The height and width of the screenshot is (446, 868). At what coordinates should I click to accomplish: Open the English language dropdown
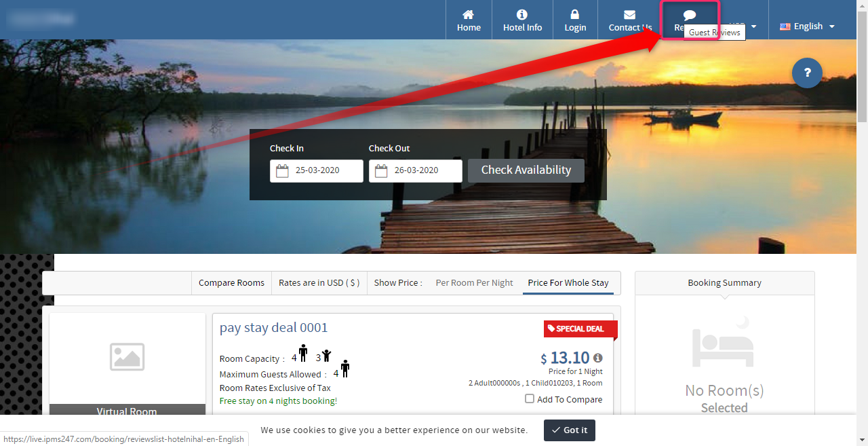pyautogui.click(x=807, y=26)
